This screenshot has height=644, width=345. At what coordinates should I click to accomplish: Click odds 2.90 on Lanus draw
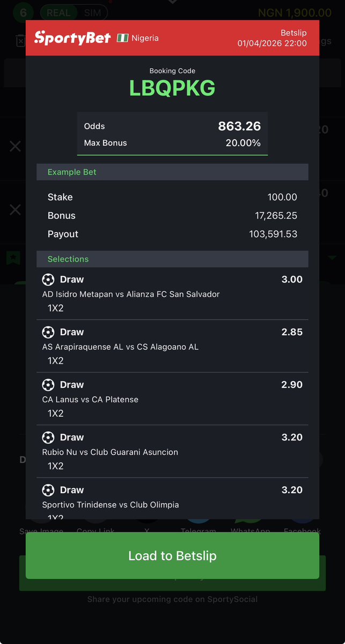(292, 385)
